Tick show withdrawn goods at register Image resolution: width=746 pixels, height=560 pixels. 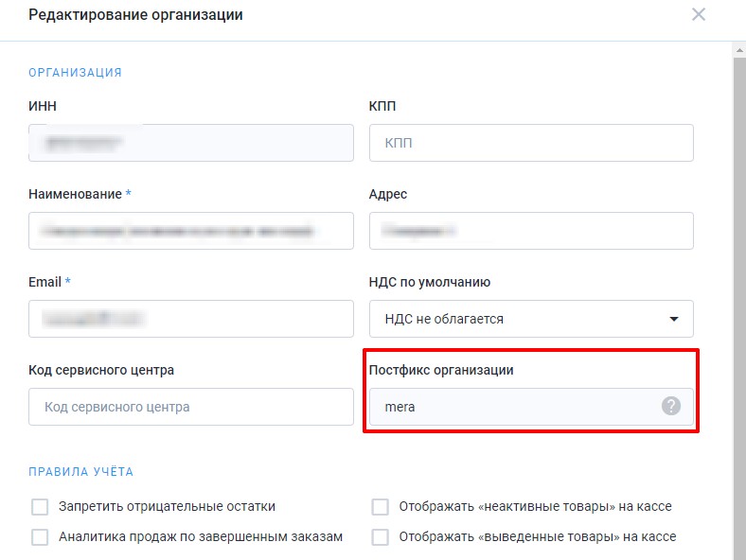(x=381, y=537)
